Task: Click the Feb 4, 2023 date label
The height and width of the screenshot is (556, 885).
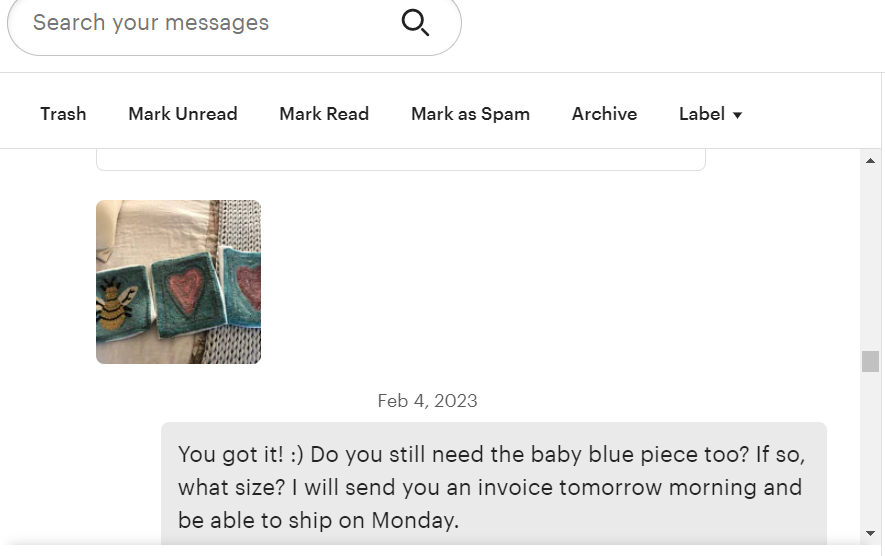Action: click(427, 401)
